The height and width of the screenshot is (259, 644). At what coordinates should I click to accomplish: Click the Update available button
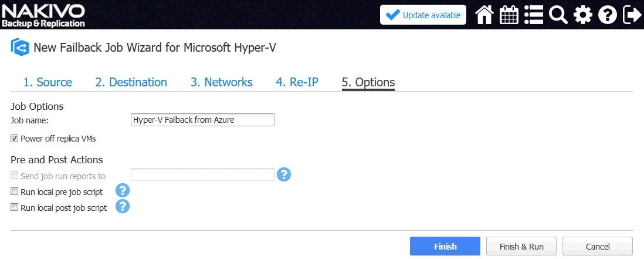coord(423,15)
